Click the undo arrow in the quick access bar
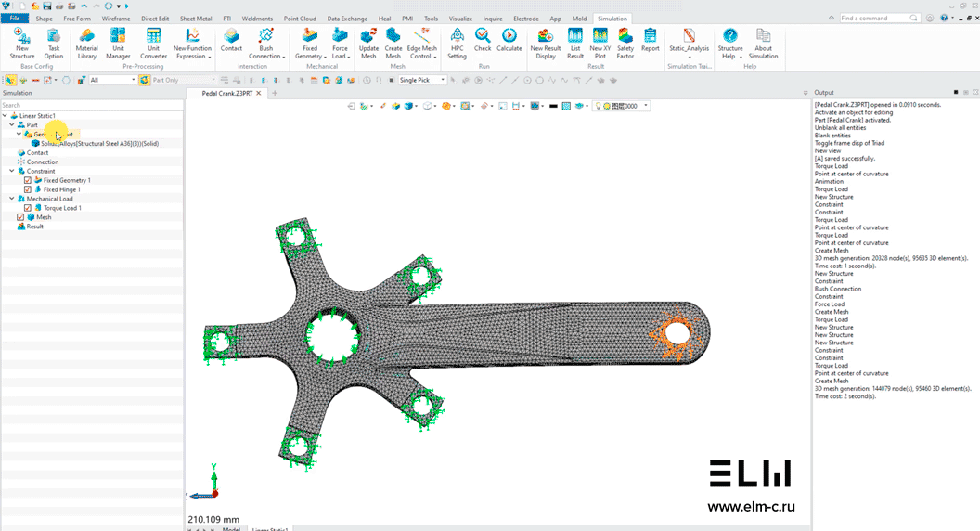Screen dimensions: 980x531 84,6
